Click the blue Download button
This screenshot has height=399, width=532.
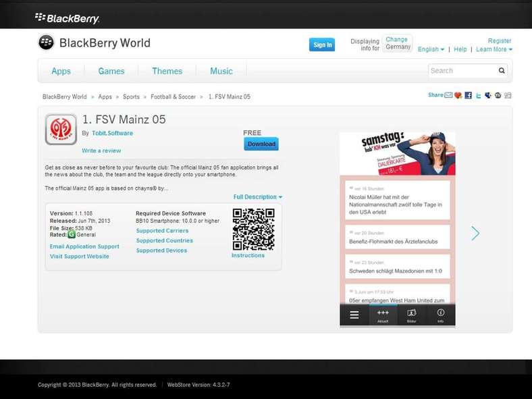[x=261, y=144]
